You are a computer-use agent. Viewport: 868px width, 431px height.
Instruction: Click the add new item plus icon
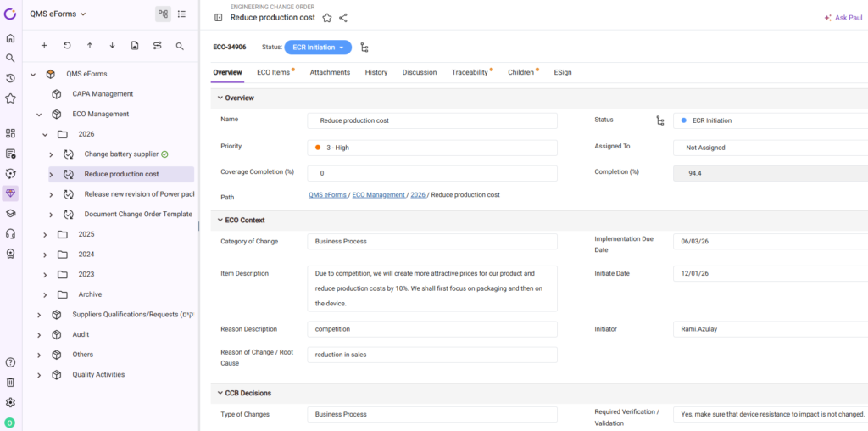pos(44,46)
